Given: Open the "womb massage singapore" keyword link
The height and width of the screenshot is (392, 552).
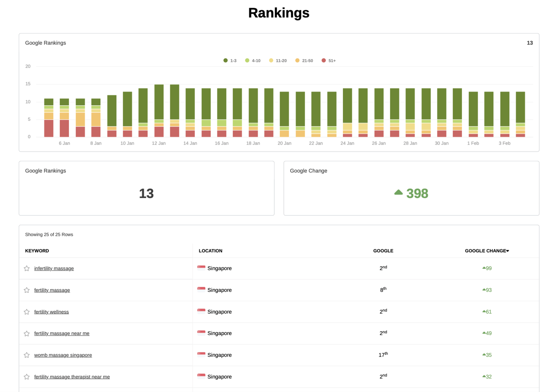Looking at the screenshot, I should coord(63,355).
